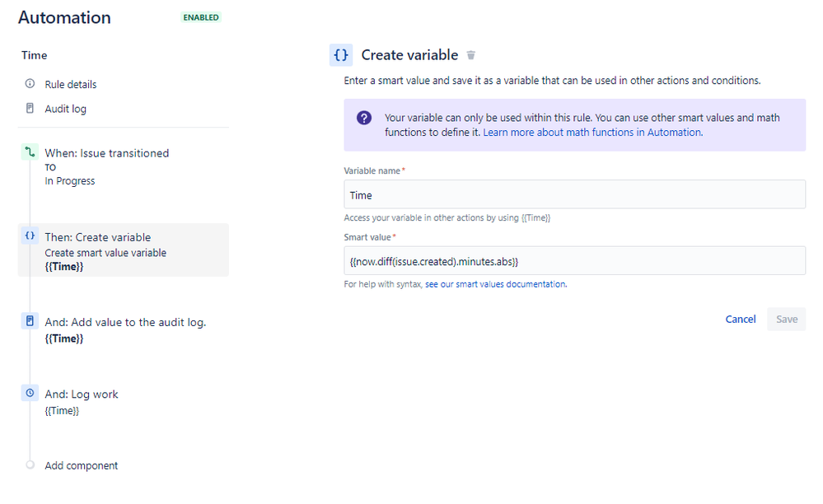Click the clock icon next to And: Log work

[29, 393]
